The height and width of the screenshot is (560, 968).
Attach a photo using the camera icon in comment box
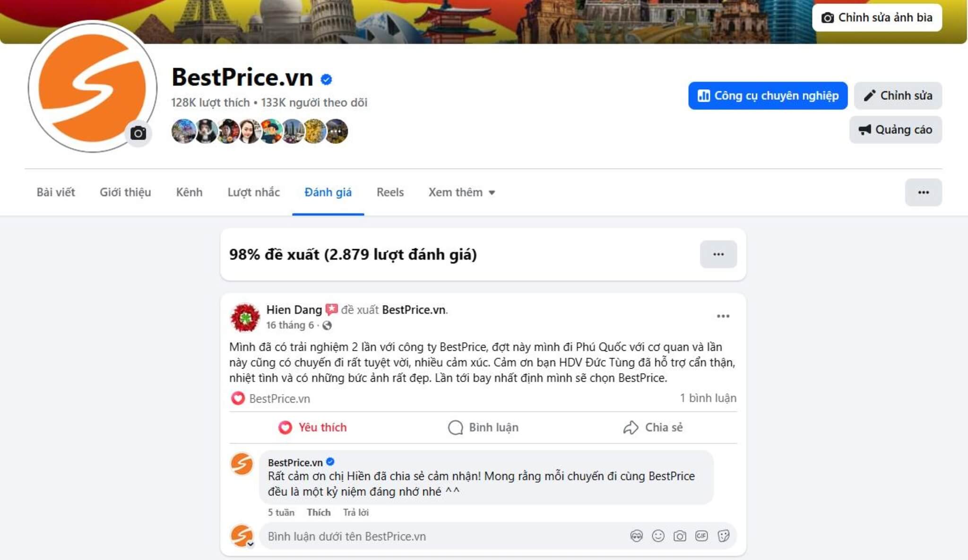point(680,536)
